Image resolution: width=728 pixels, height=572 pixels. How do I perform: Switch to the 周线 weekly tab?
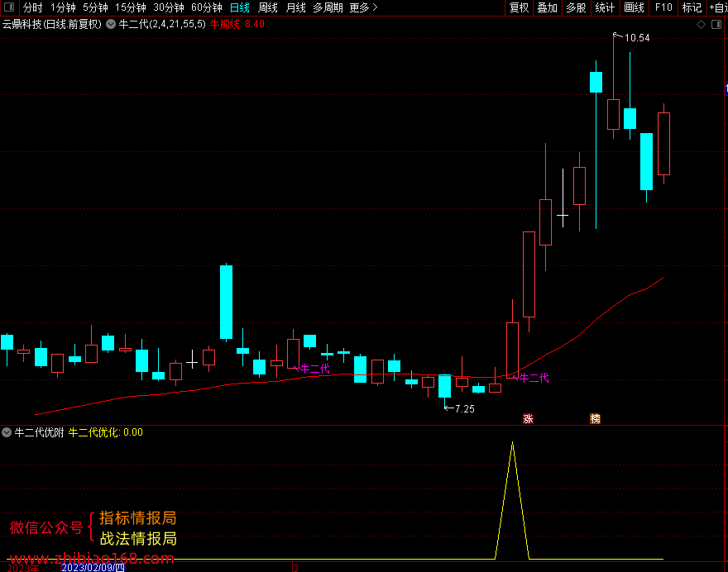coord(268,8)
